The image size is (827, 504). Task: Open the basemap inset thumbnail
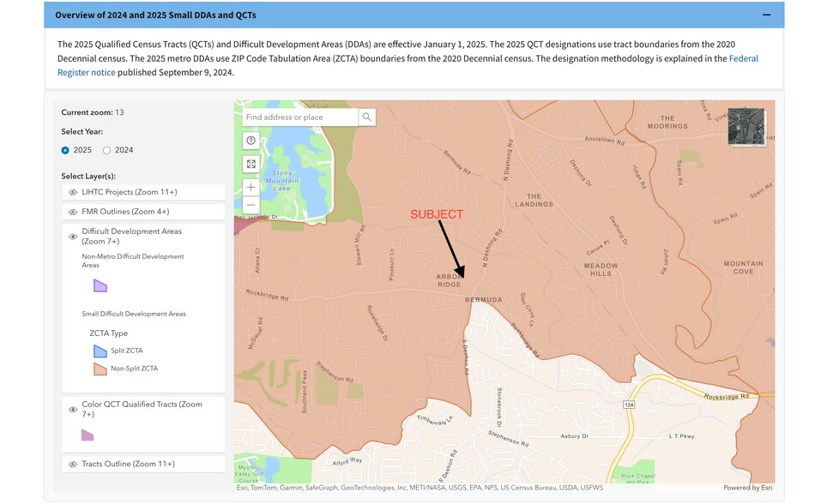coord(746,127)
